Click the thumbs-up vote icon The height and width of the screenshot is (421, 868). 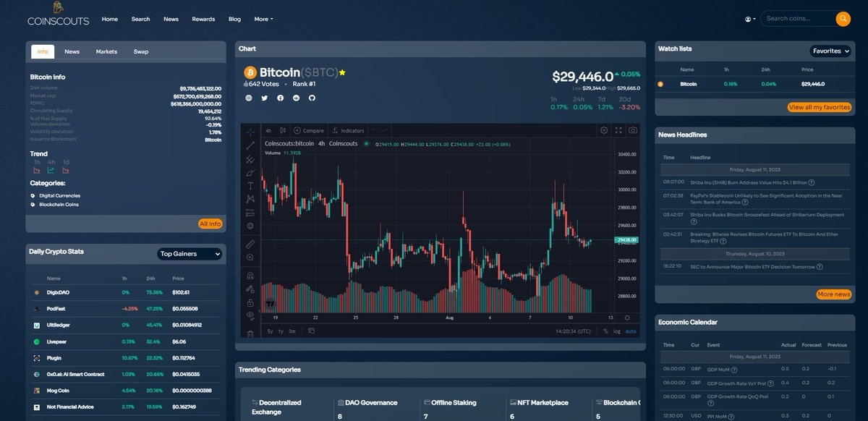tap(247, 84)
